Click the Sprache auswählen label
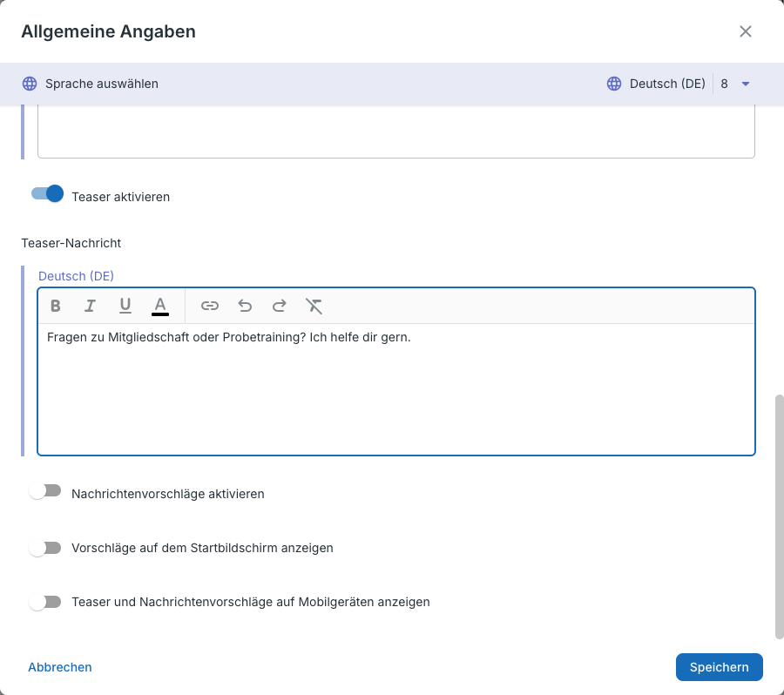 pyautogui.click(x=102, y=84)
